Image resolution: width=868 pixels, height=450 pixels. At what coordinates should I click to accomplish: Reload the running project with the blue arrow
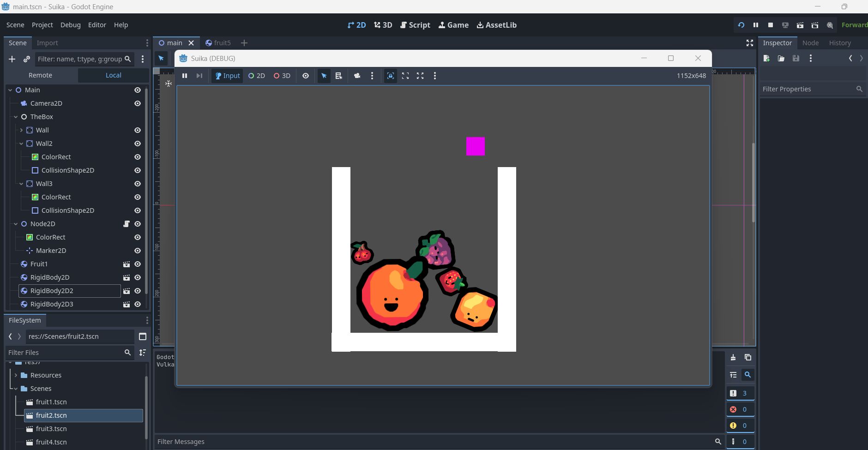tap(741, 25)
